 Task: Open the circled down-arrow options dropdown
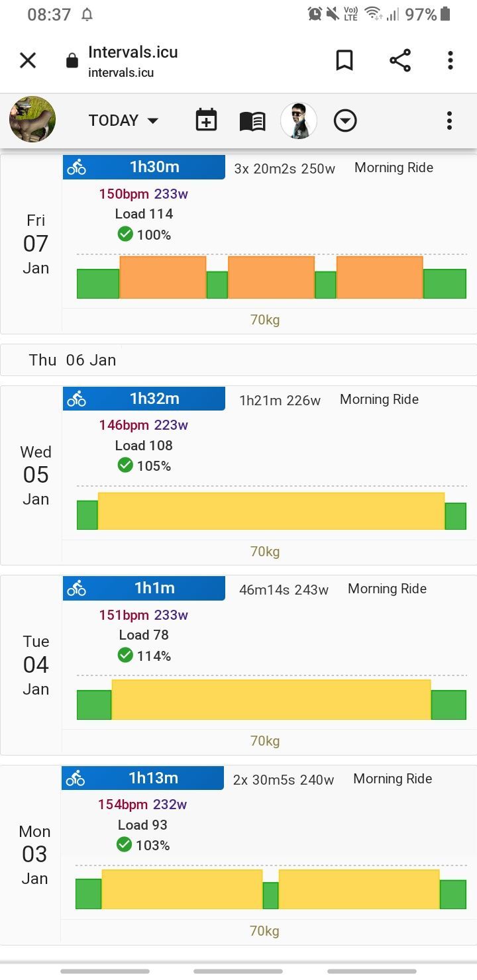tap(345, 121)
